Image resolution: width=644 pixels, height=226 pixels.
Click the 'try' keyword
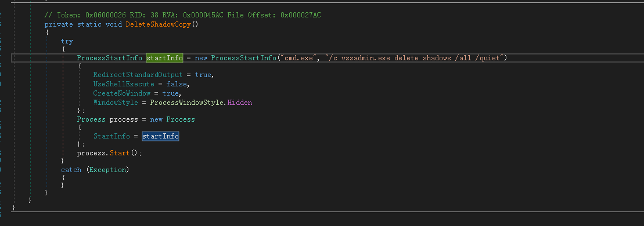[67, 41]
